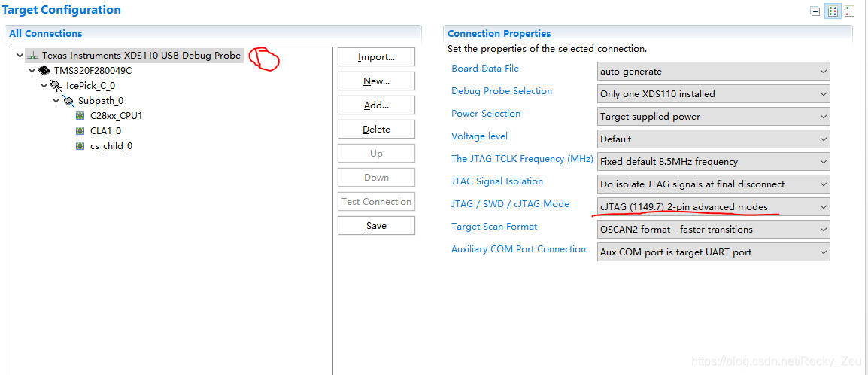Select the rightmost list-layout view icon in top-right toolbar
This screenshot has height=375, width=868.
click(850, 11)
